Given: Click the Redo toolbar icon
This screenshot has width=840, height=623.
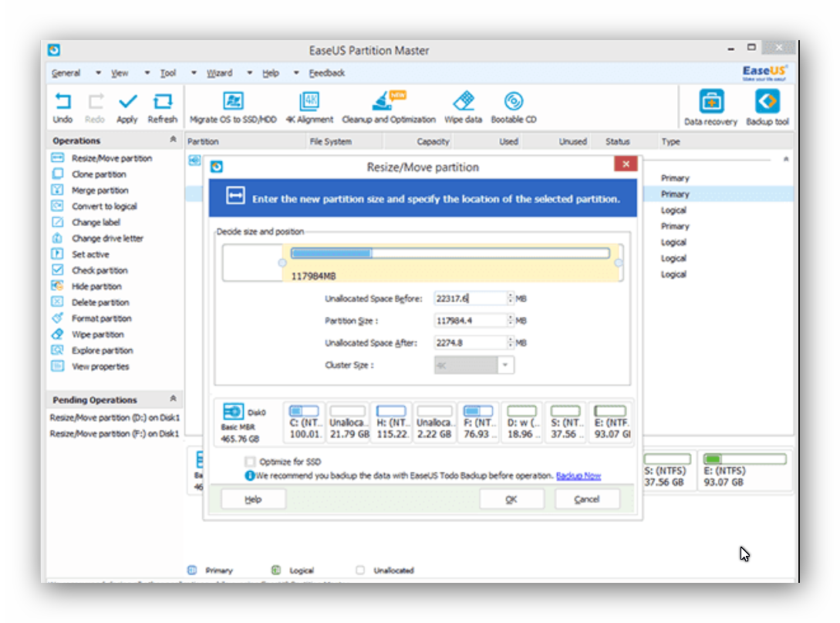Looking at the screenshot, I should point(95,108).
